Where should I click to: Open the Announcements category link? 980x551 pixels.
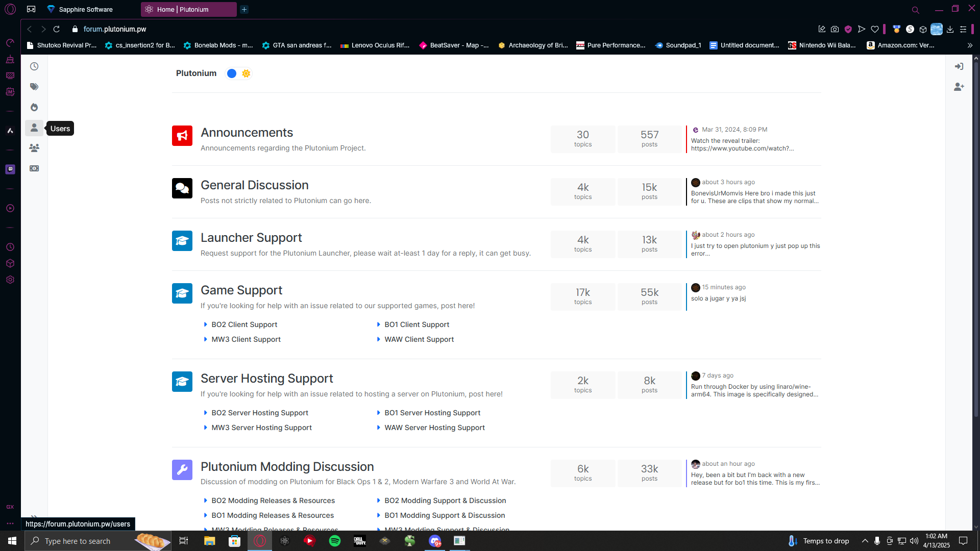[247, 133]
